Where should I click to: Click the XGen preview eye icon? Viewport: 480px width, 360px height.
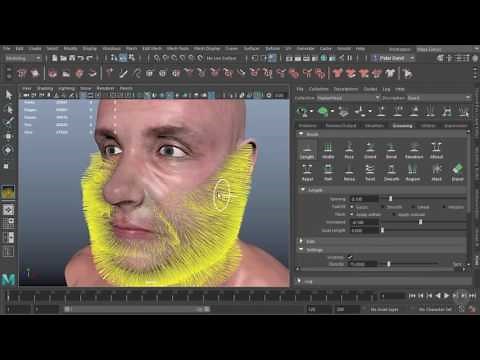pyautogui.click(x=303, y=111)
